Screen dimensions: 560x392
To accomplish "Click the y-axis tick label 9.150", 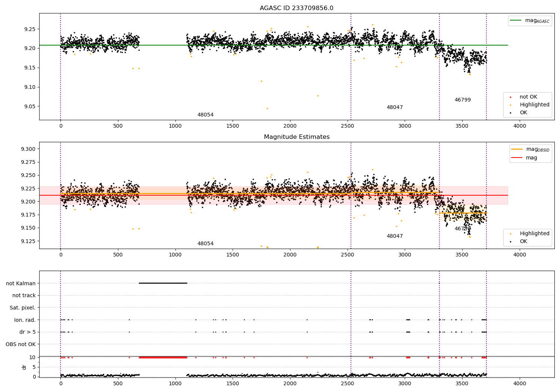I will (x=28, y=228).
